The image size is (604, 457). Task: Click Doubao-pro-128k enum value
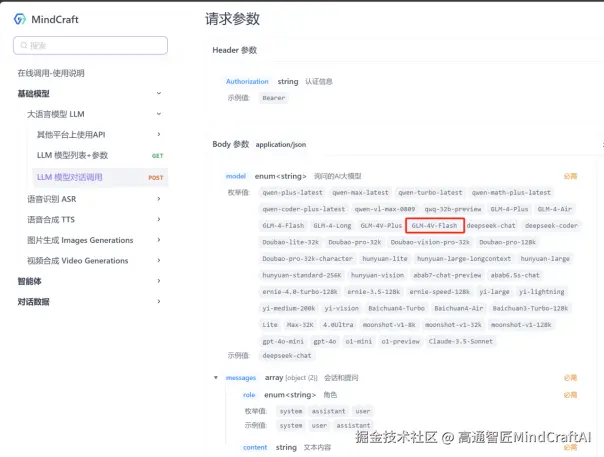tap(507, 242)
